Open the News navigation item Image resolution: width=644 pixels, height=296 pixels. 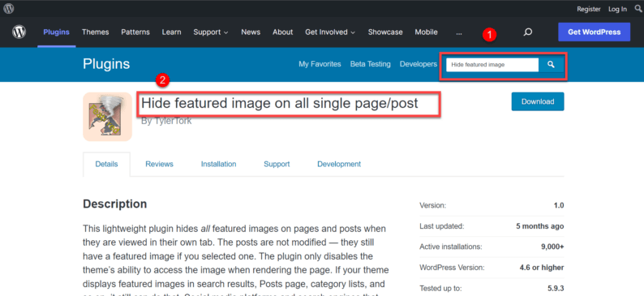point(251,32)
